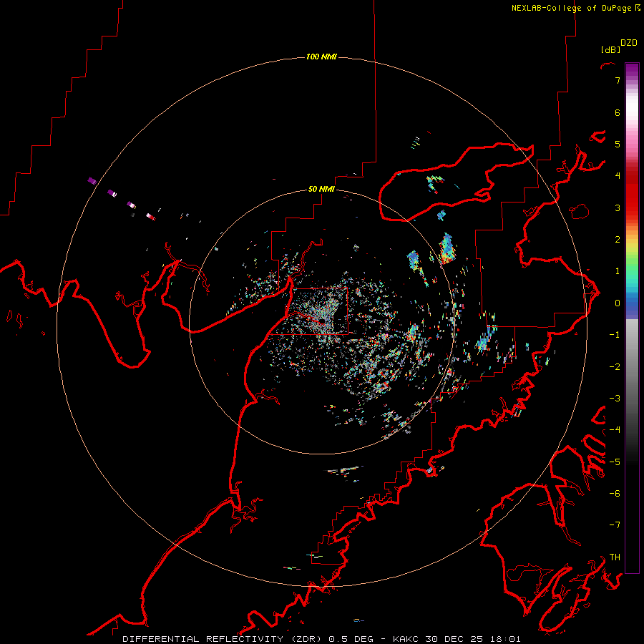Screen dimensions: 644x644
Task: Click the 2 dB value on color scale
Action: click(x=618, y=240)
